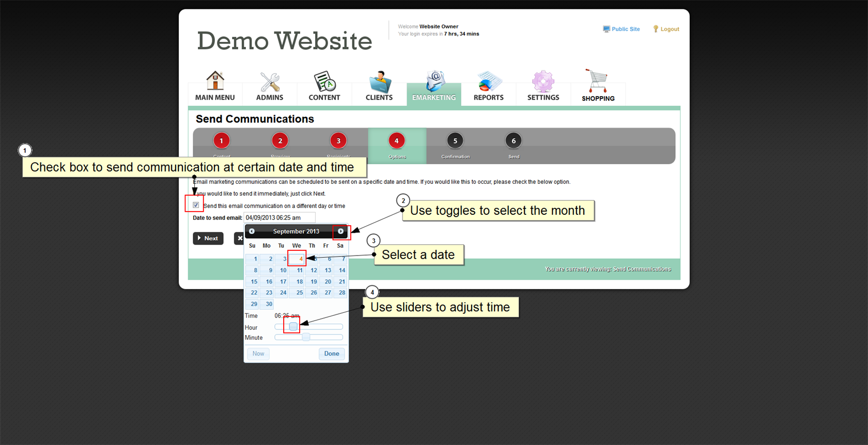This screenshot has width=868, height=445.
Task: Open the Admins tools icon
Action: 270,82
